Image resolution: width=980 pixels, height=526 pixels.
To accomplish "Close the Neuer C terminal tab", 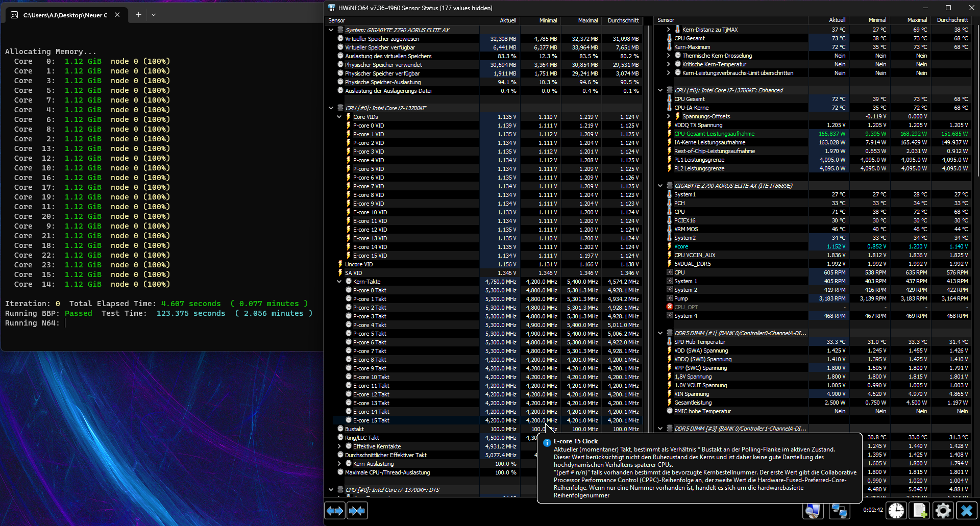I will [x=117, y=15].
